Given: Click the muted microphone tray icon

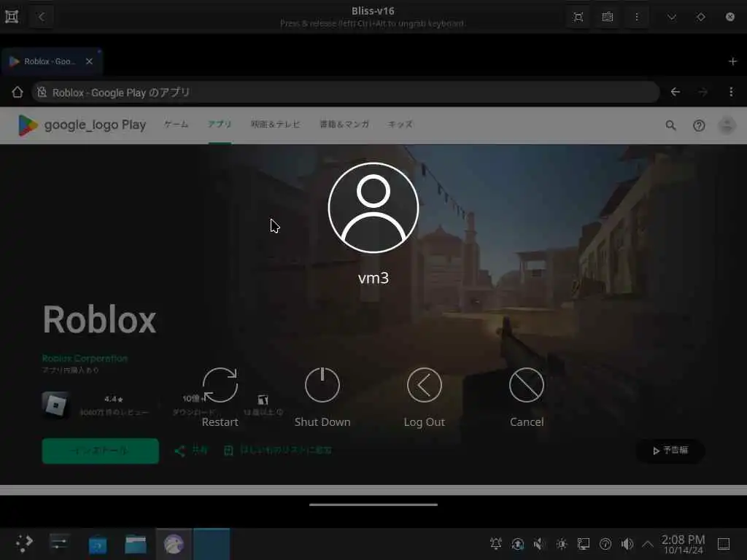Looking at the screenshot, I should (x=539, y=544).
